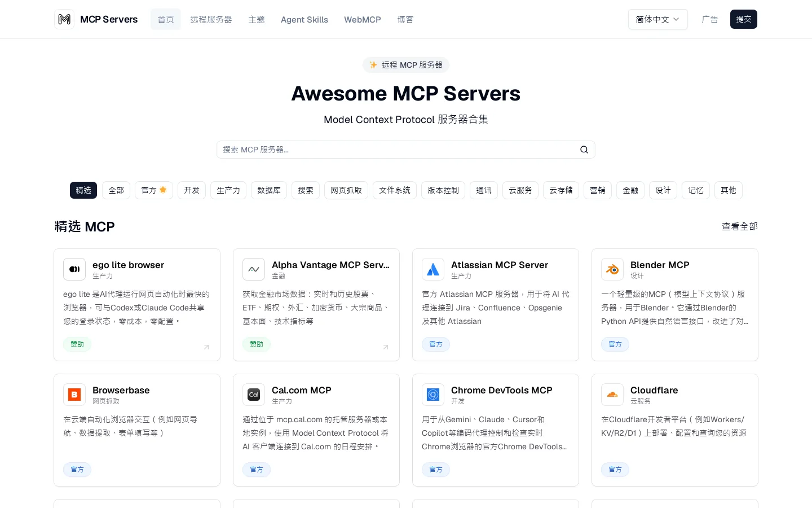Click the 查看全部 link
Image resolution: width=812 pixels, height=508 pixels.
coord(740,226)
